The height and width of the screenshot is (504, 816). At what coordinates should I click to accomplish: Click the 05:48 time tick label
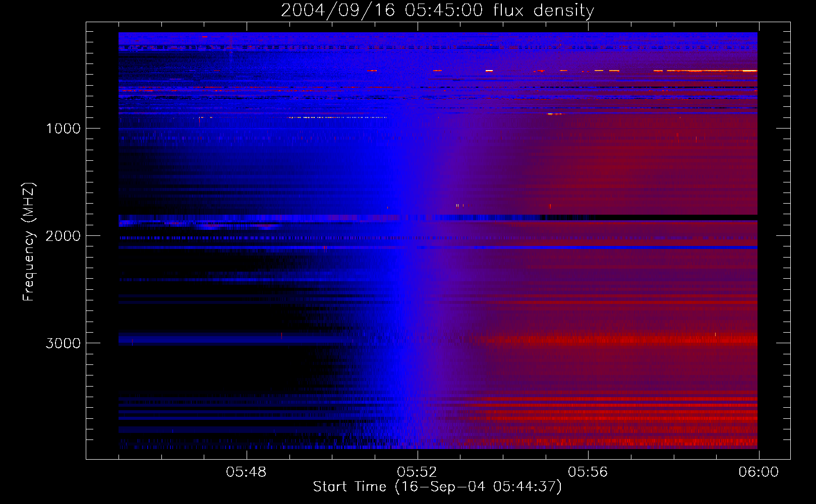pyautogui.click(x=246, y=472)
